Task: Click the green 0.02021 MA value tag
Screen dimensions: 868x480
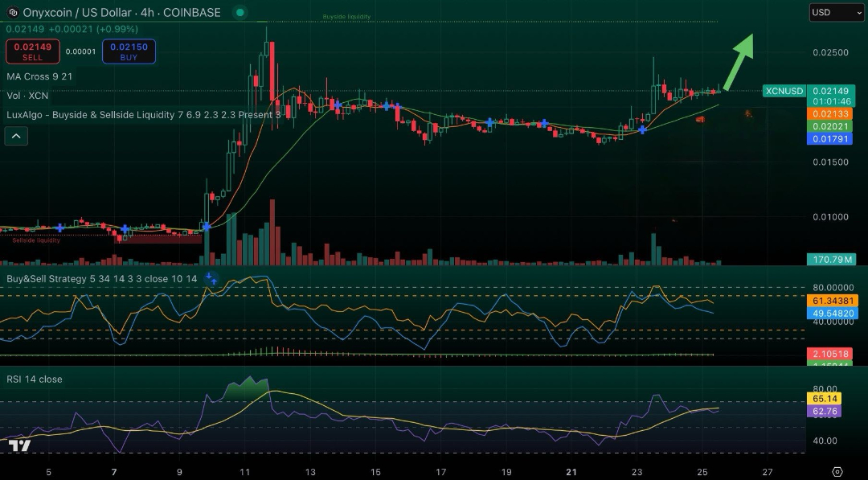Action: [829, 126]
